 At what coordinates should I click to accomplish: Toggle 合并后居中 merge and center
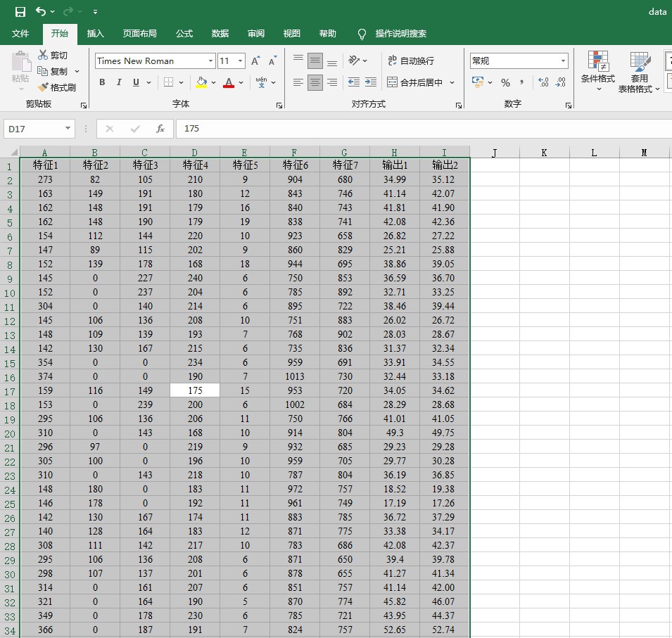tap(414, 82)
